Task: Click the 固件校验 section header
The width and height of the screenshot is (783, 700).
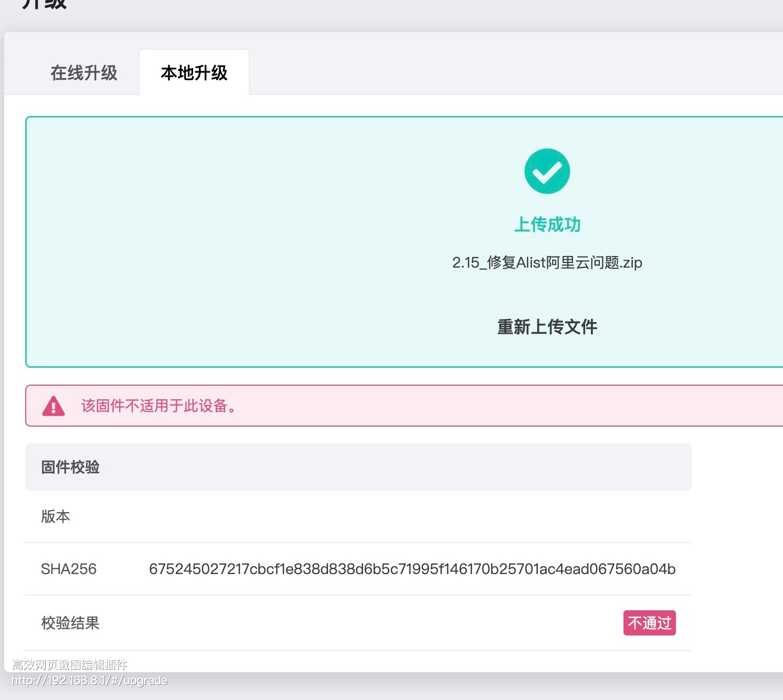Action: (x=70, y=467)
